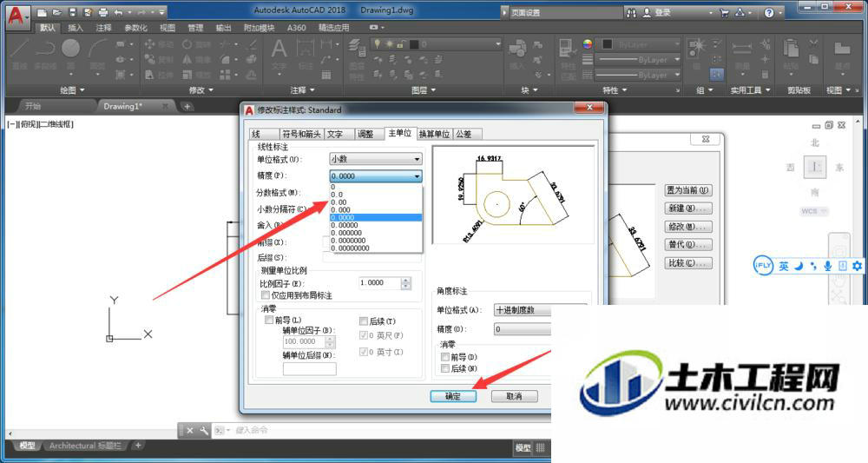
Task: Click the Undo arrow in quick access toolbar
Action: coord(118,11)
